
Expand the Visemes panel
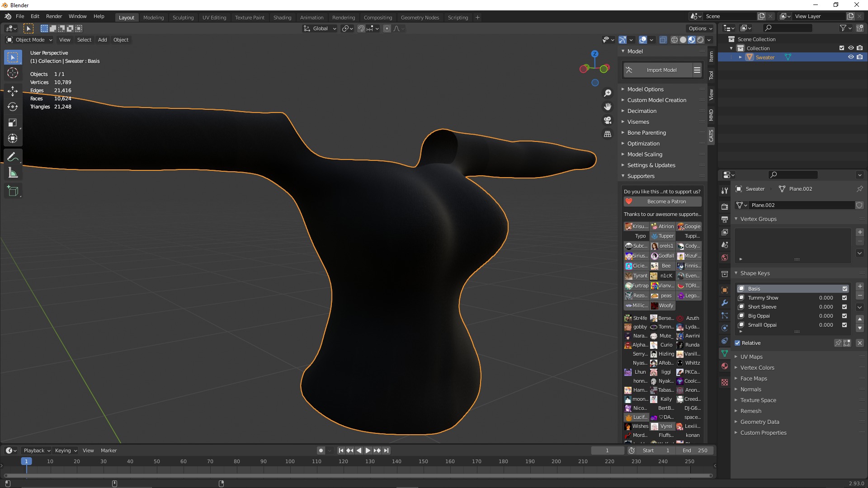638,122
